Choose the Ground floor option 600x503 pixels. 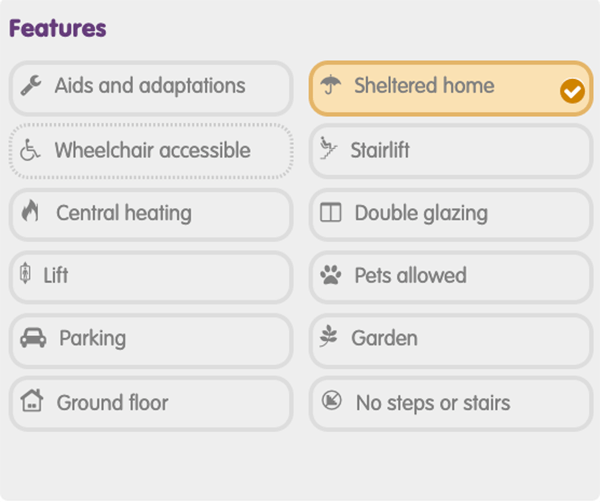pos(151,404)
